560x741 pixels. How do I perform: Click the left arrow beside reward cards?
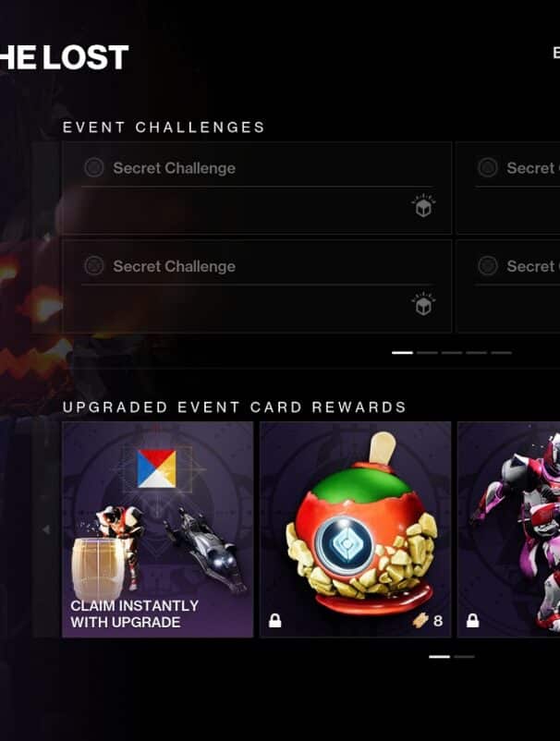tap(46, 529)
